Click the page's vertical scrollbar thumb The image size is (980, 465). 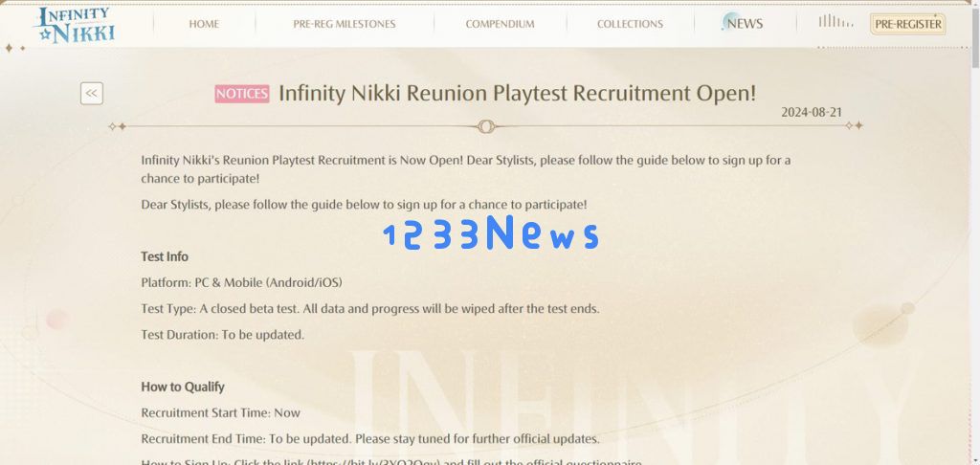click(975, 35)
